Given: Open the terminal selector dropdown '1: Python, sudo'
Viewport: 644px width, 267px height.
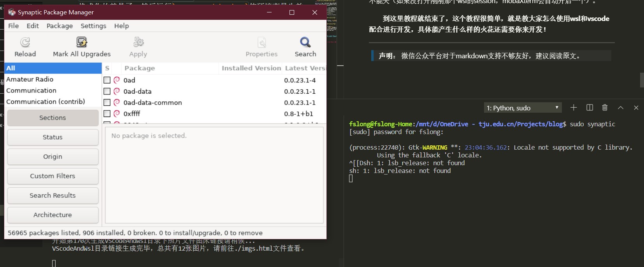Looking at the screenshot, I should click(523, 108).
